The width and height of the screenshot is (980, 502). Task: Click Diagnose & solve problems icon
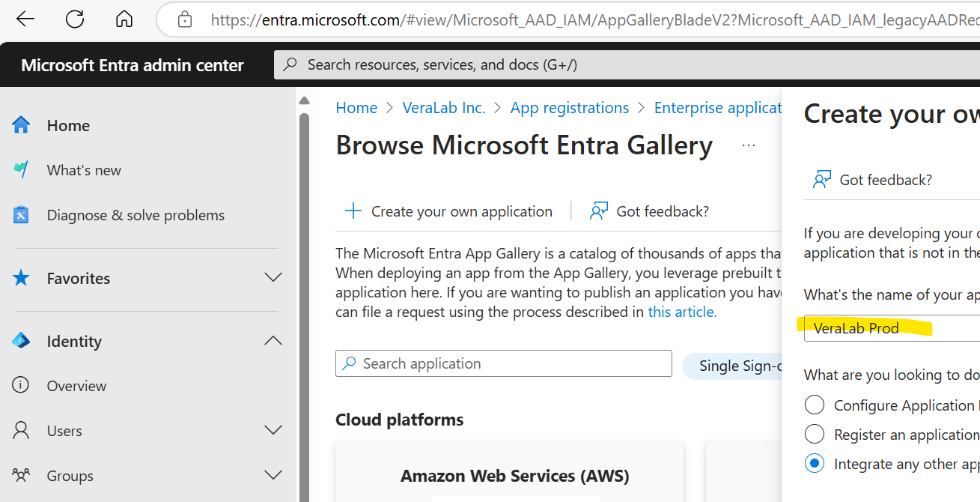point(21,215)
